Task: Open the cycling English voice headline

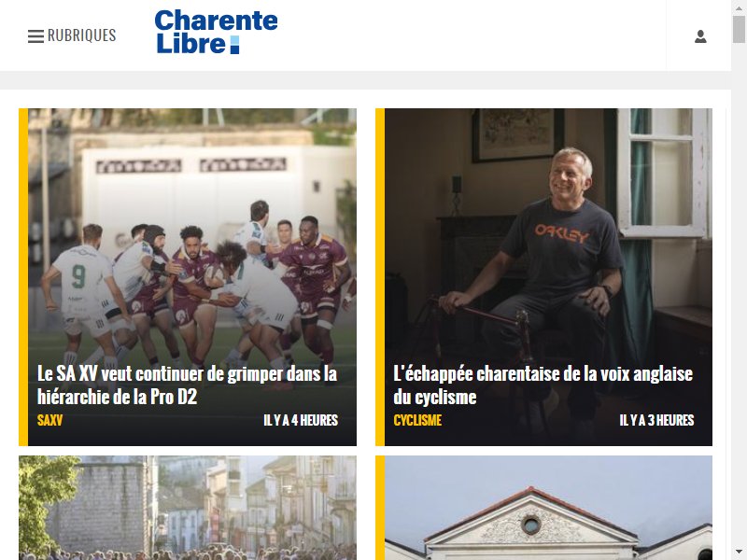Action: point(543,385)
